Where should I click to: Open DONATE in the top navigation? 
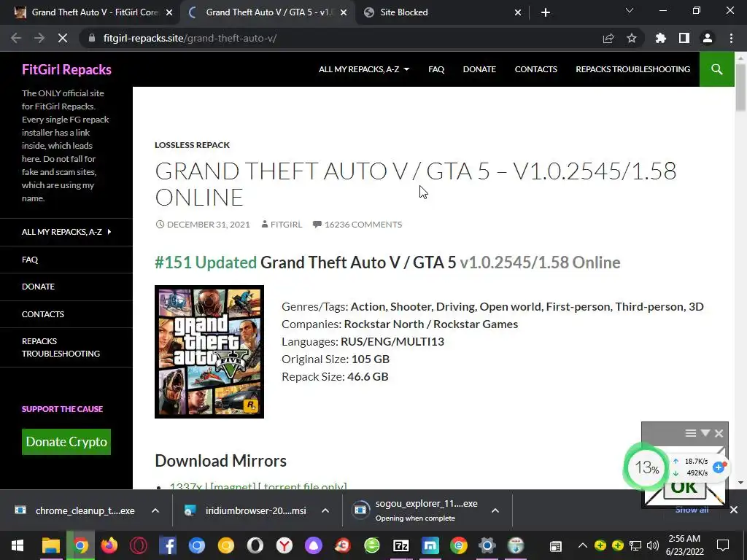479,69
